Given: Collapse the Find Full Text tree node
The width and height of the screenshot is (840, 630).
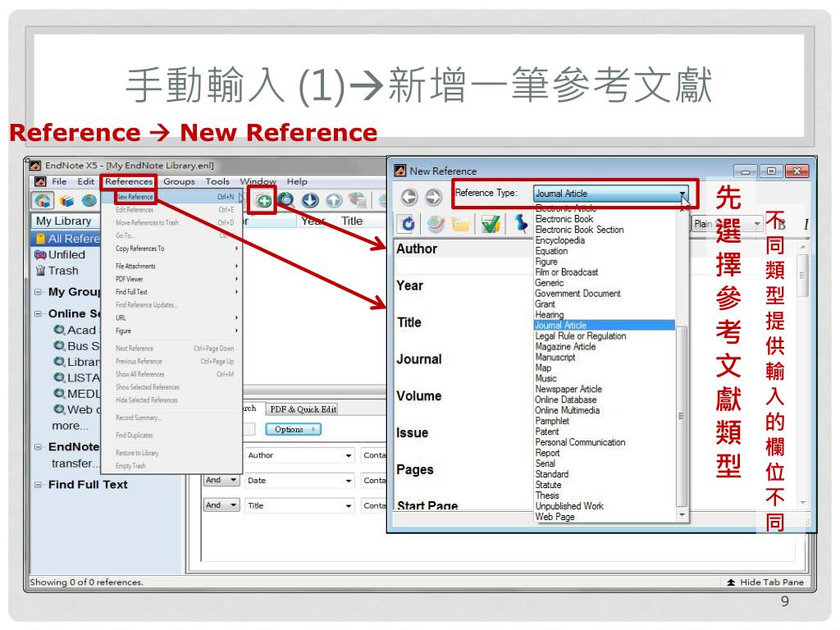Looking at the screenshot, I should coord(38,485).
